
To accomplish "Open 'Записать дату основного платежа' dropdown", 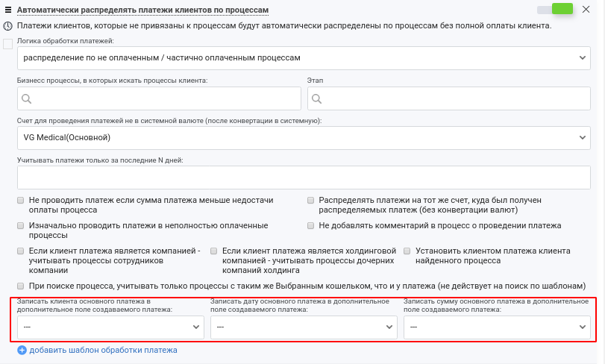I will [304, 327].
